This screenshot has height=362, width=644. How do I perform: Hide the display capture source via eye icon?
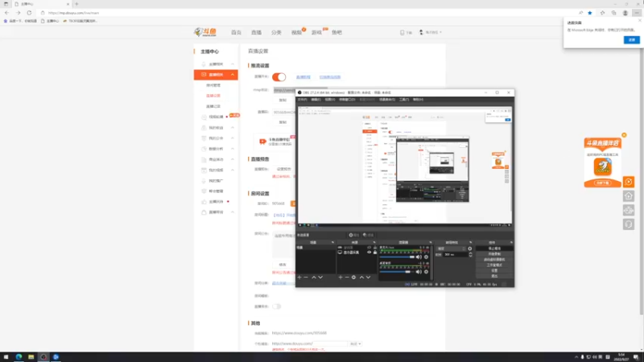click(x=369, y=253)
